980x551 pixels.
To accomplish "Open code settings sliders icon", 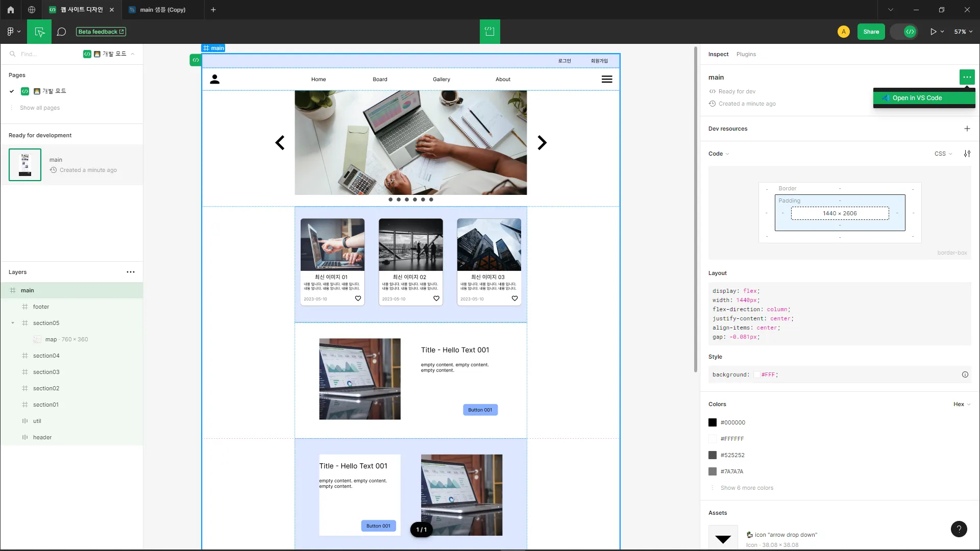I will coord(967,154).
